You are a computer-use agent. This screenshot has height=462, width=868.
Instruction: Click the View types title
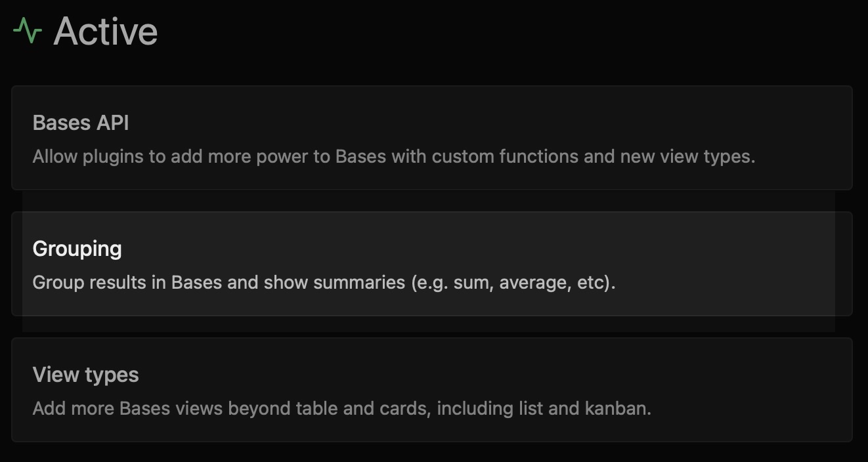(86, 375)
